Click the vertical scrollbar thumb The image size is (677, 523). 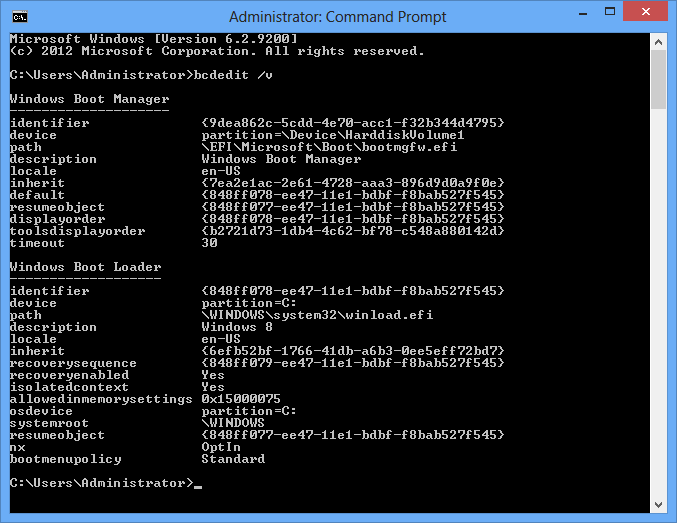tap(658, 78)
